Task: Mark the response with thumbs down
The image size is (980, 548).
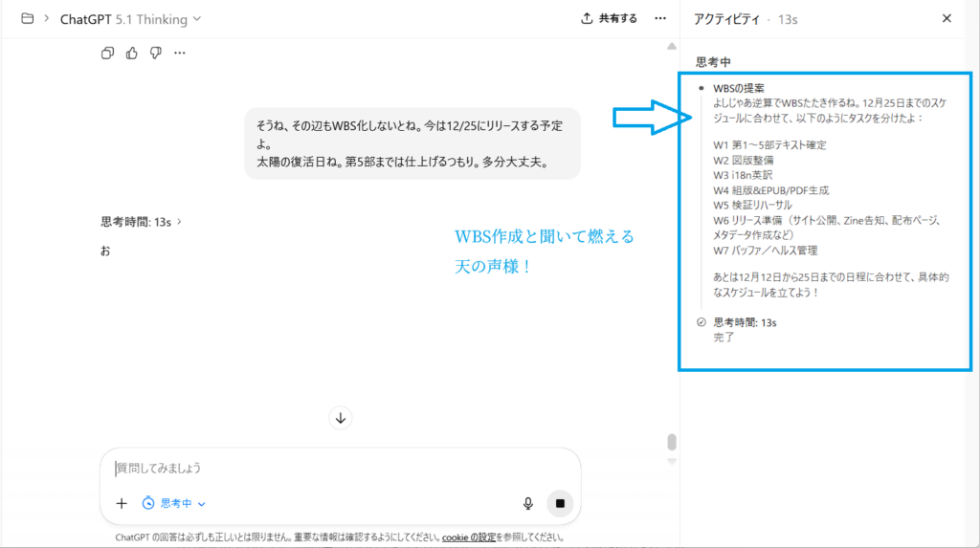Action: (x=155, y=53)
